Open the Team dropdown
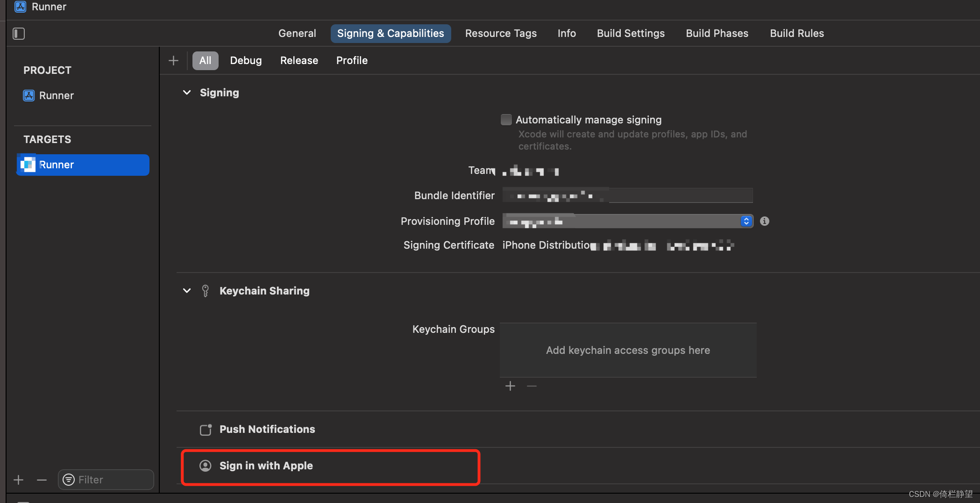The image size is (980, 503). [531, 171]
